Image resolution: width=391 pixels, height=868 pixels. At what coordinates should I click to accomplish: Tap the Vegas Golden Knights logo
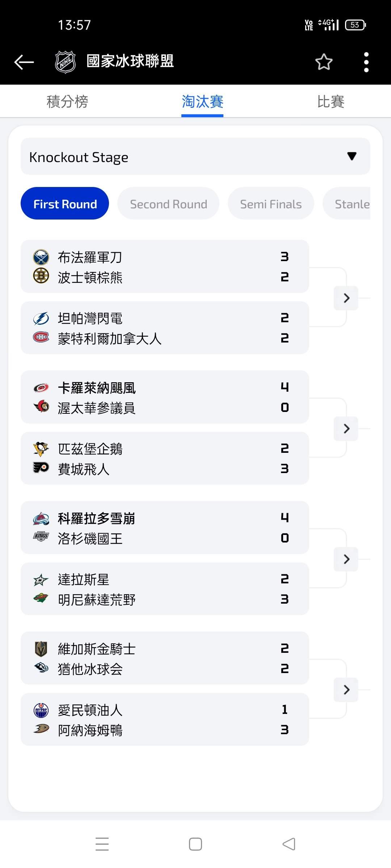pyautogui.click(x=41, y=649)
